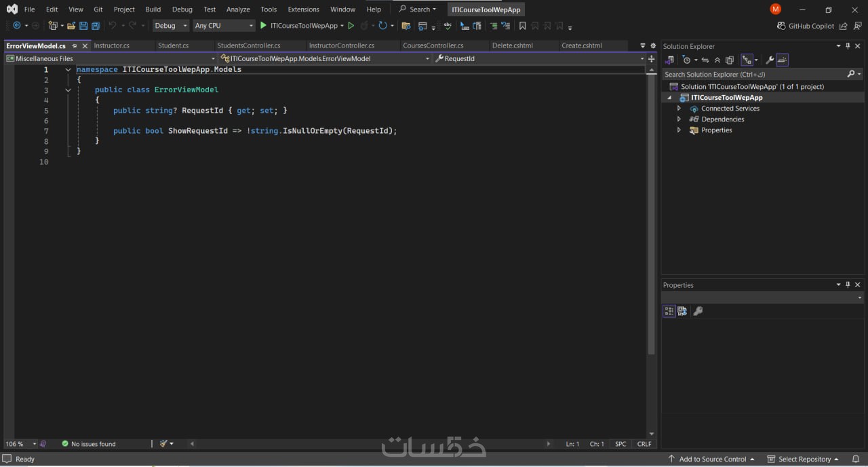Open the Git menu
The width and height of the screenshot is (868, 467).
[98, 10]
